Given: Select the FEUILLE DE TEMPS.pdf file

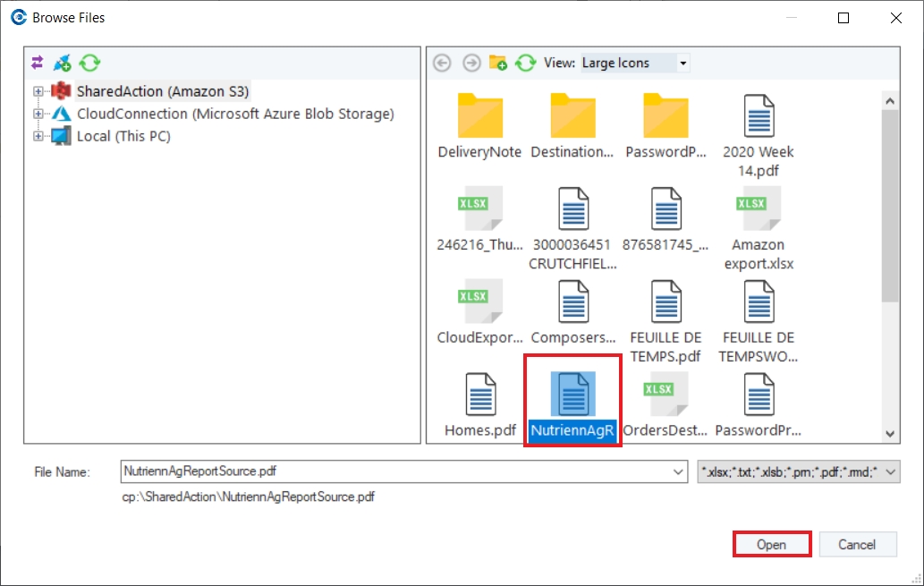Looking at the screenshot, I should click(665, 321).
